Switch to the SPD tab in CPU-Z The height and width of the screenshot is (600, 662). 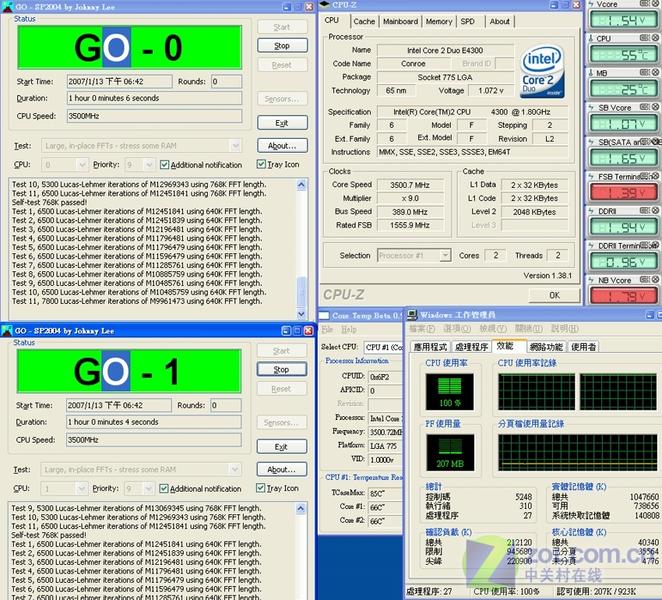pos(468,22)
